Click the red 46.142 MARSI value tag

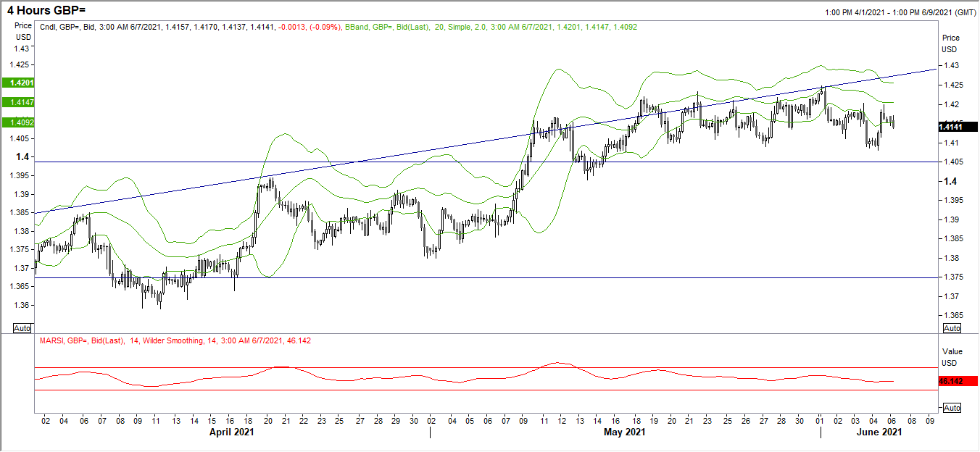(x=950, y=381)
